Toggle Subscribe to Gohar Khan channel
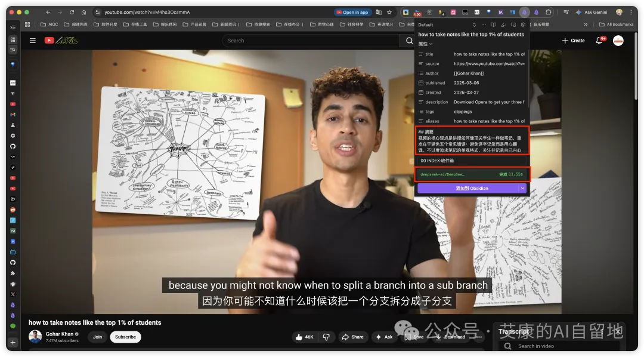 pyautogui.click(x=125, y=337)
